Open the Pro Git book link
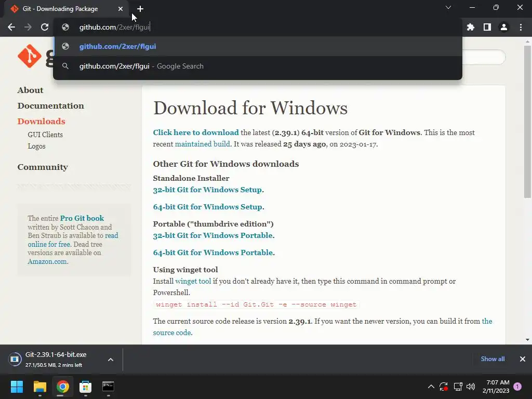Screen dimensions: 532x399 tap(82, 218)
